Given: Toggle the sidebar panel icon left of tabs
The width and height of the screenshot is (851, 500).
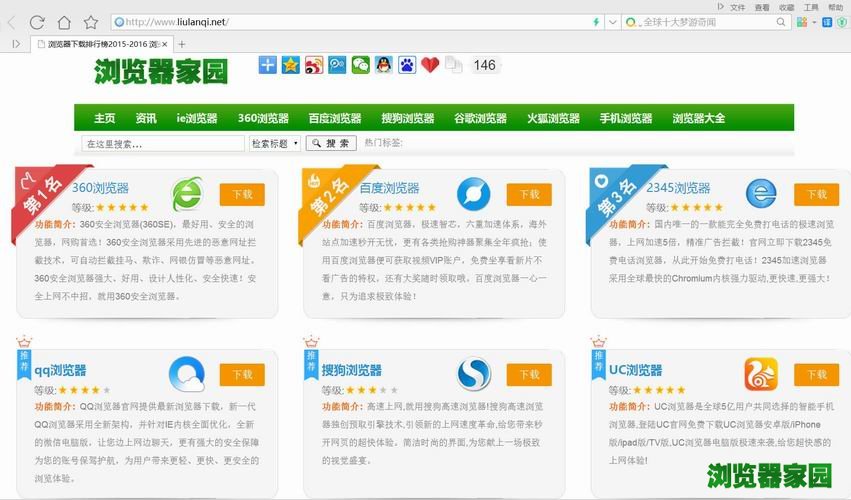Looking at the screenshot, I should 16,44.
